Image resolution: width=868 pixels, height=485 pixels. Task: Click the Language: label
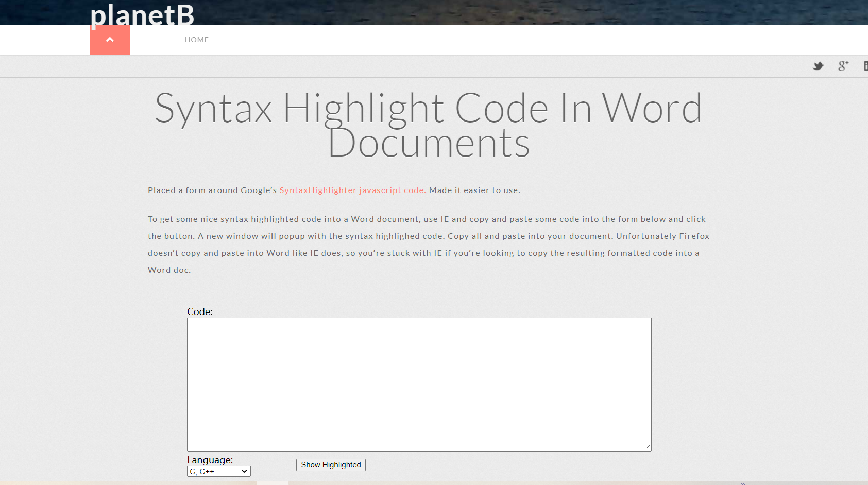tap(210, 460)
